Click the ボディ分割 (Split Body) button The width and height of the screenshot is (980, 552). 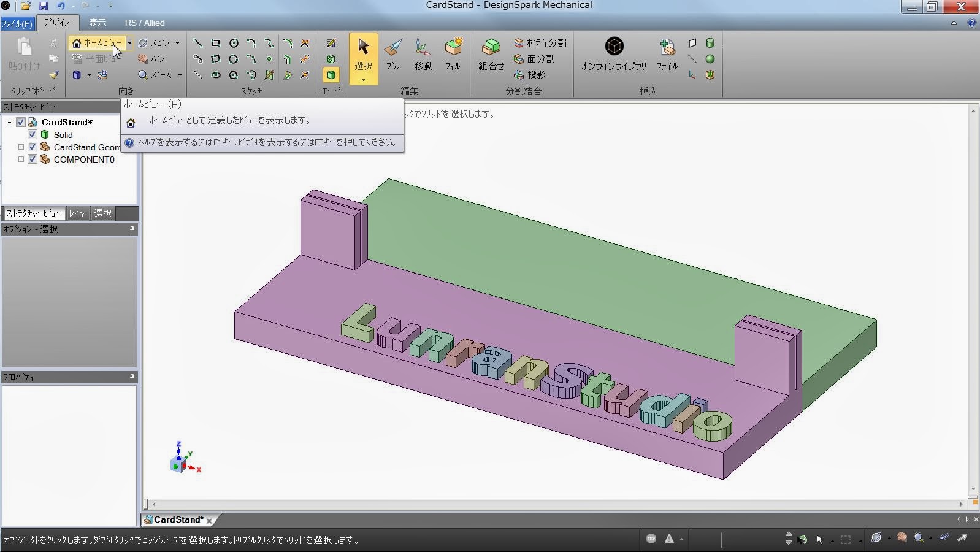[540, 43]
